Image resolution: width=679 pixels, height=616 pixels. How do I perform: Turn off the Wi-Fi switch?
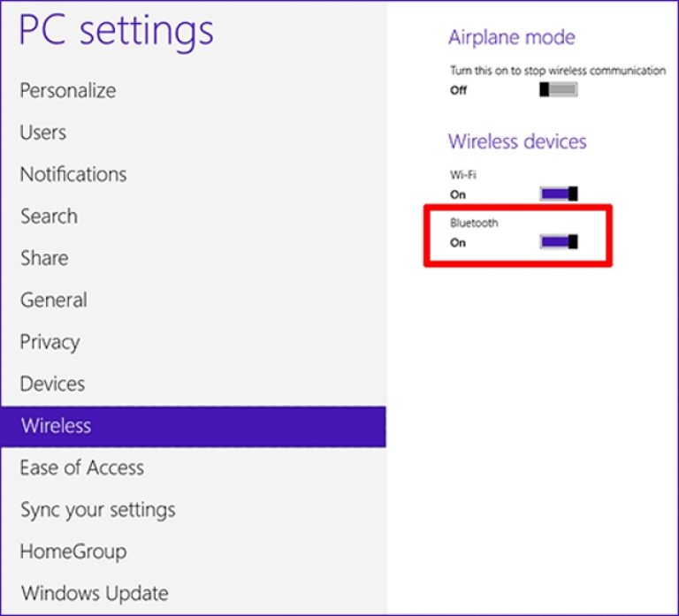click(x=559, y=194)
